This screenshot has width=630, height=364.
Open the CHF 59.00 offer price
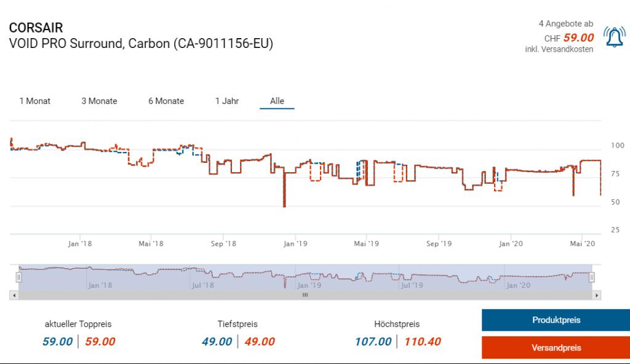pyautogui.click(x=578, y=38)
